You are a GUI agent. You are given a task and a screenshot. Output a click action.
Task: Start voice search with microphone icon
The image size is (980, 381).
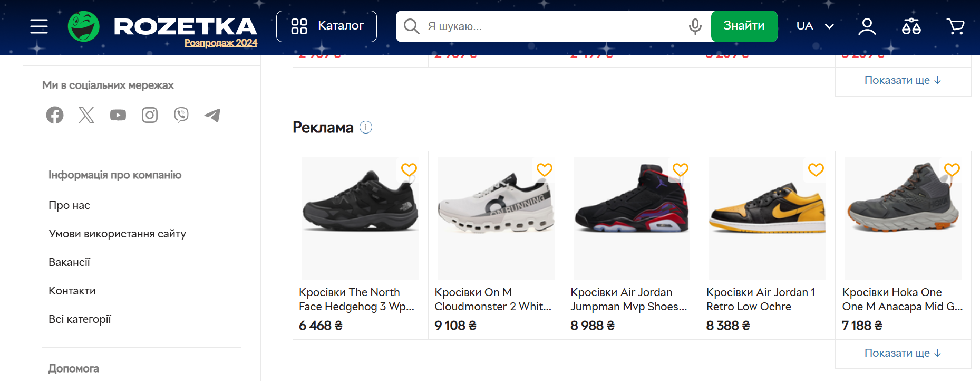tap(695, 26)
